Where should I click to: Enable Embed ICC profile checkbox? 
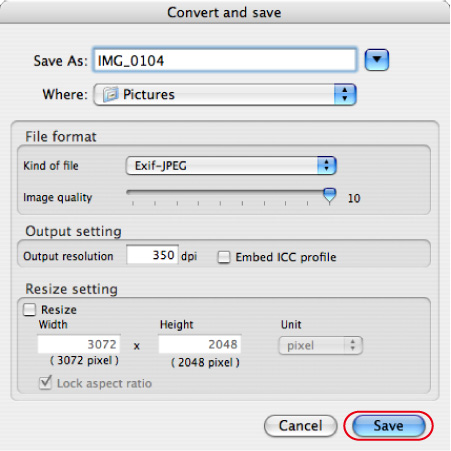(x=224, y=257)
